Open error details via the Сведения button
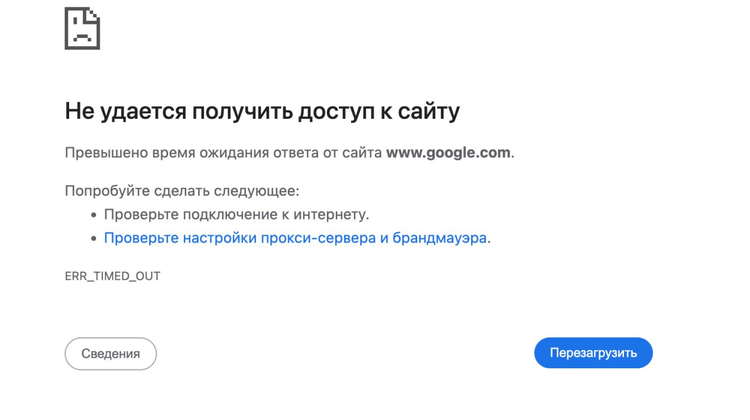The width and height of the screenshot is (750, 420). pyautogui.click(x=110, y=354)
